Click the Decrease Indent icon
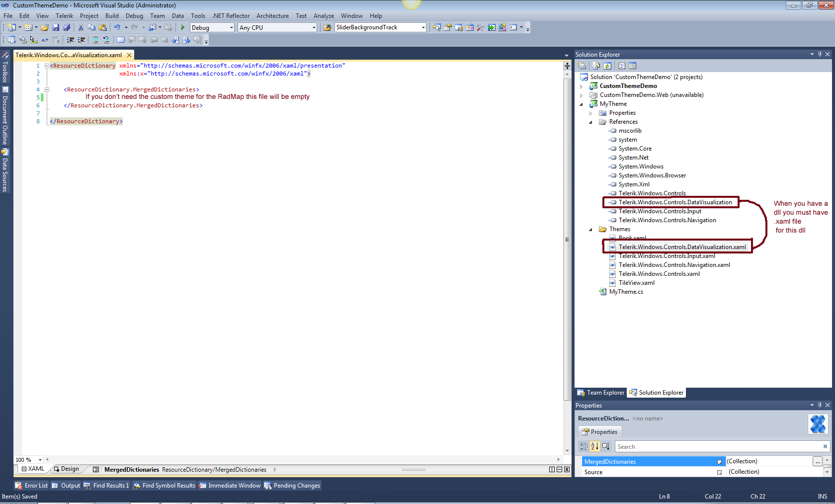 pyautogui.click(x=70, y=40)
